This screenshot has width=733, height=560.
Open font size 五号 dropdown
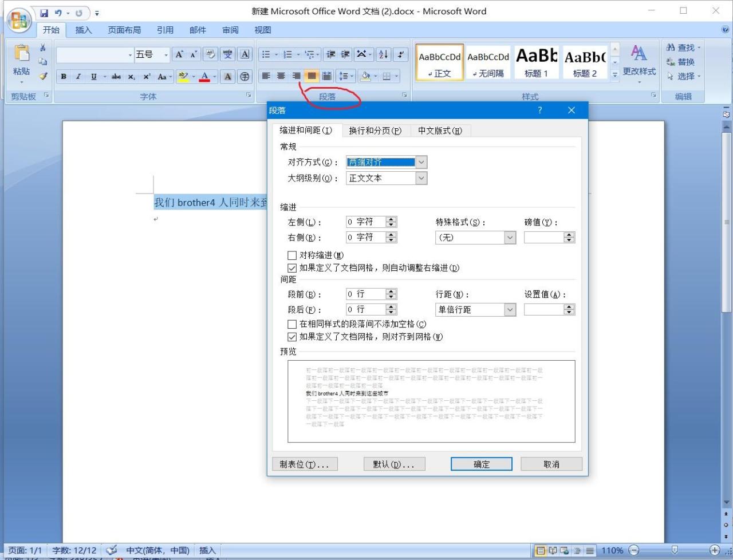click(x=167, y=55)
